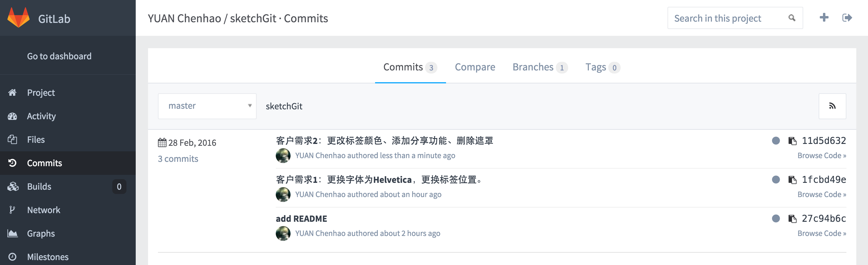Click the Files icon in sidebar
Screen dimensions: 868x265
click(12, 139)
